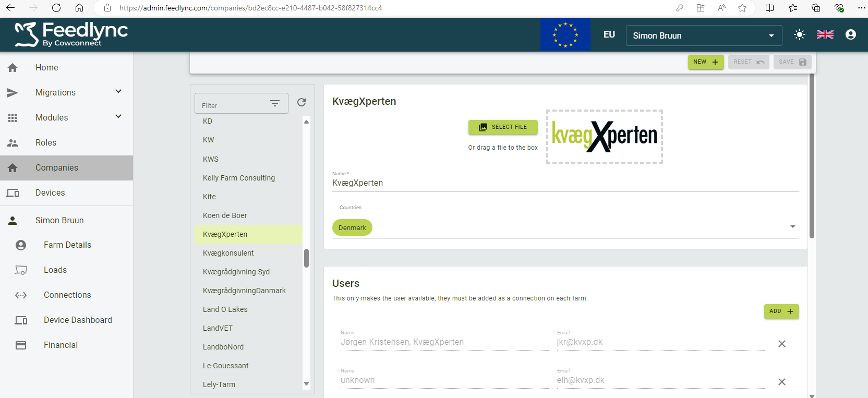Click SELECT FILE to upload a logo
The width and height of the screenshot is (868, 398).
pos(503,127)
